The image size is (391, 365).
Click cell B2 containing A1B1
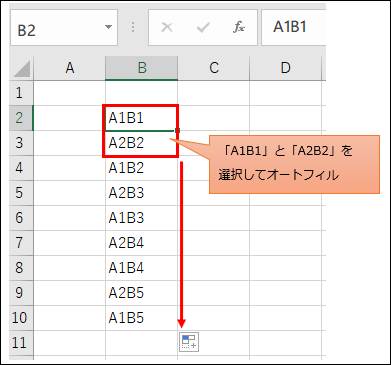pos(141,118)
